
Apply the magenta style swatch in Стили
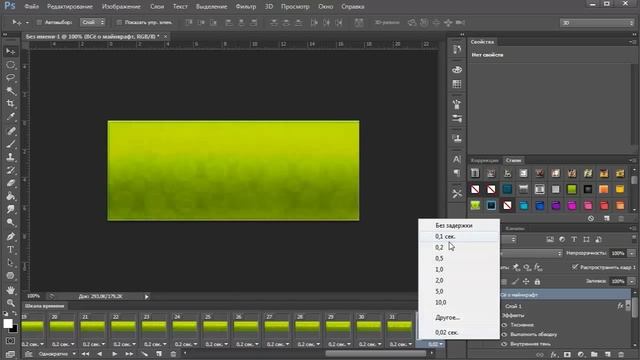pos(571,205)
